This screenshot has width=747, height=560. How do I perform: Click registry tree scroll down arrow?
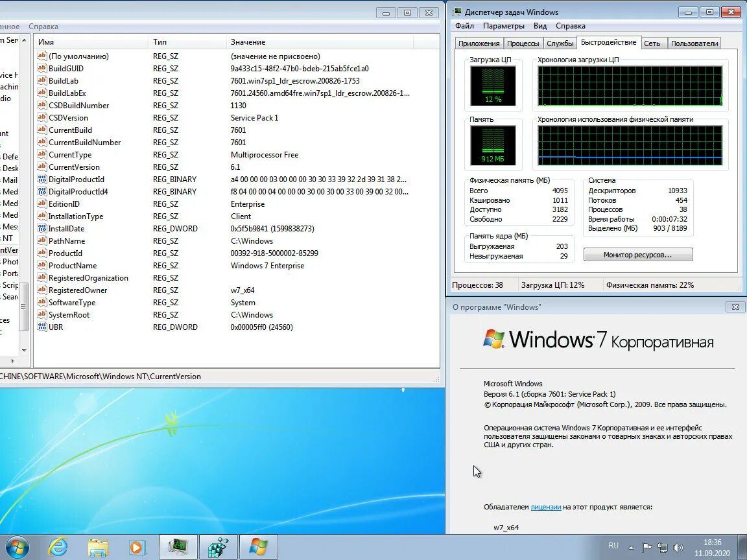(x=23, y=350)
